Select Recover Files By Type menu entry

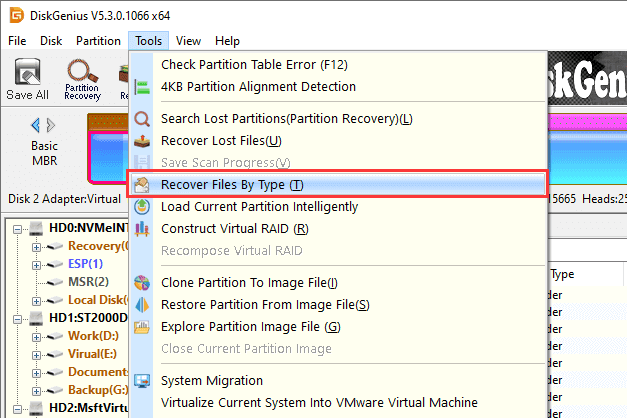231,185
